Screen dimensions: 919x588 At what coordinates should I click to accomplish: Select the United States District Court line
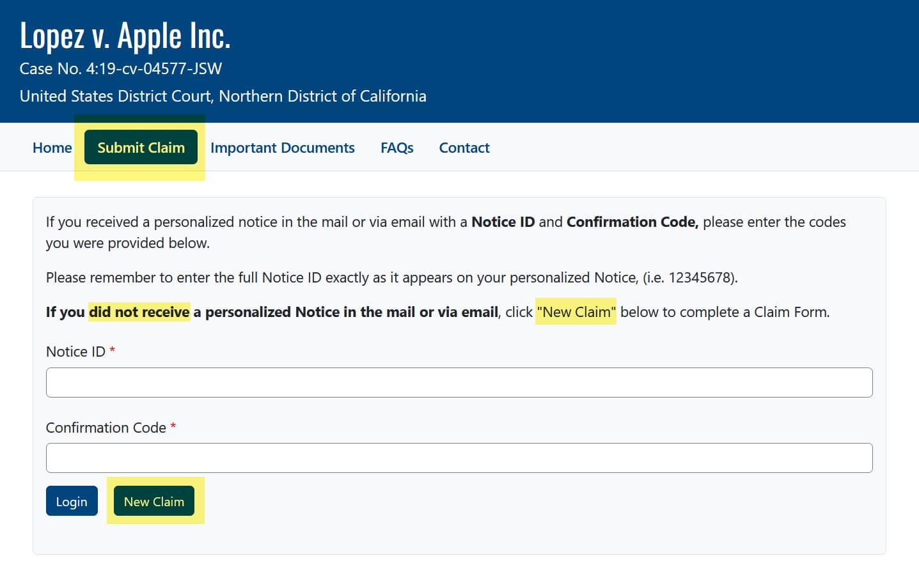point(223,96)
